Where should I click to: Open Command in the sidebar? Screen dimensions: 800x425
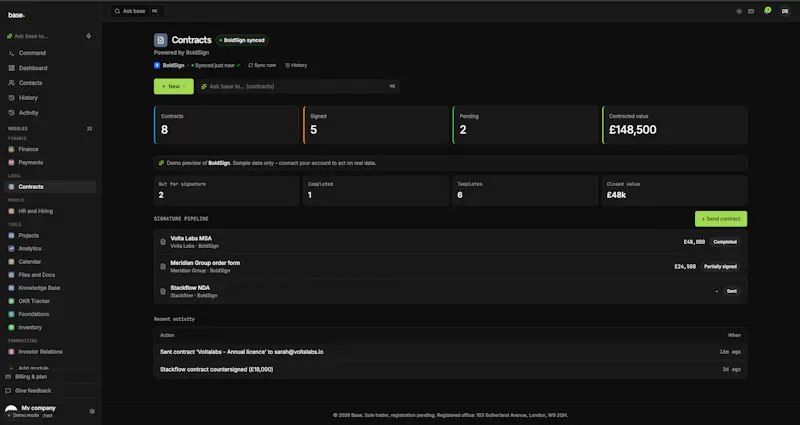(x=50, y=53)
